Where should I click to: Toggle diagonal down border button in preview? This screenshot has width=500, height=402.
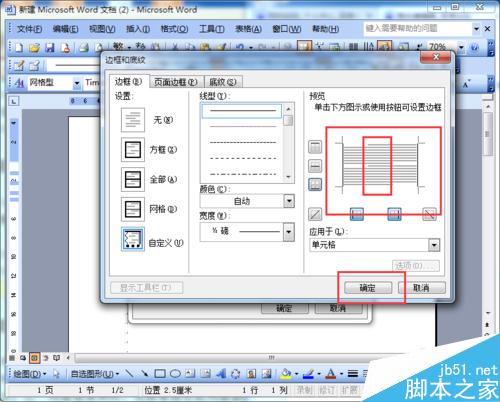coord(429,214)
